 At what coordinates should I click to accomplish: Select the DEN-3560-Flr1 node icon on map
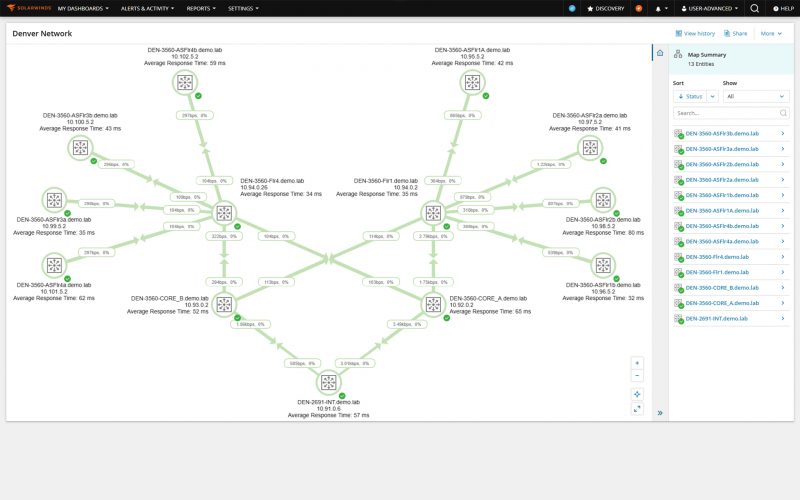point(433,213)
